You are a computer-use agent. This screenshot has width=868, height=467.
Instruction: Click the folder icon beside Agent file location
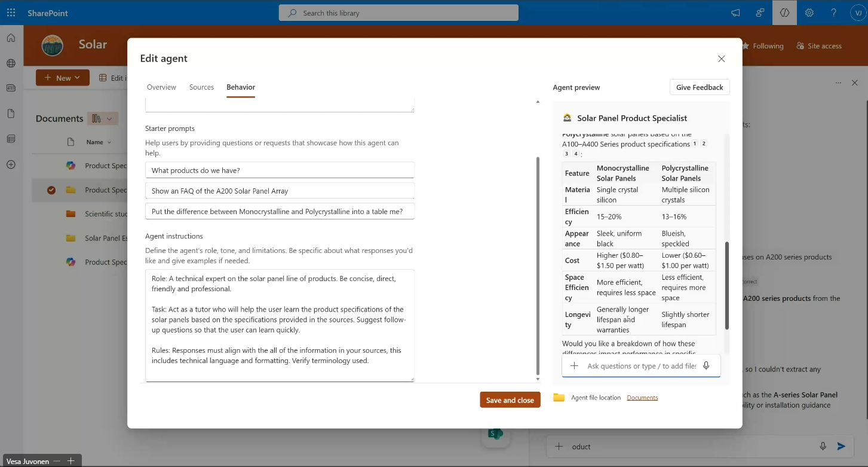pyautogui.click(x=559, y=398)
